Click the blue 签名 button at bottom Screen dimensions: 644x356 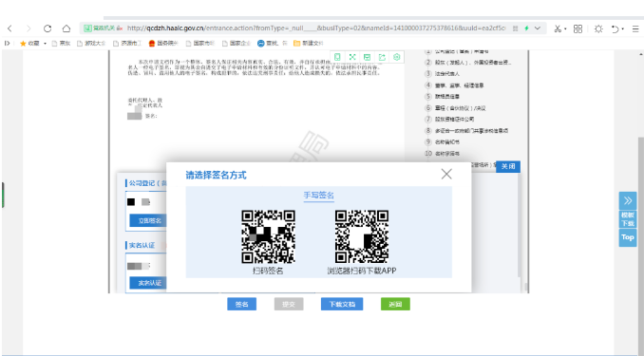(242, 305)
